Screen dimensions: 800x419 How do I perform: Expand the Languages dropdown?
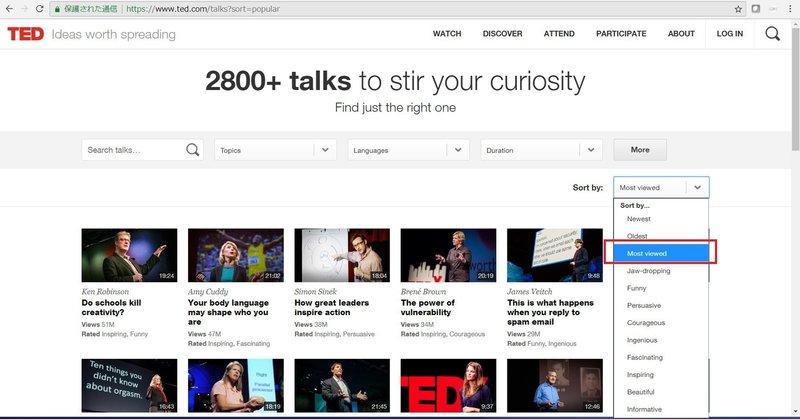(x=409, y=150)
